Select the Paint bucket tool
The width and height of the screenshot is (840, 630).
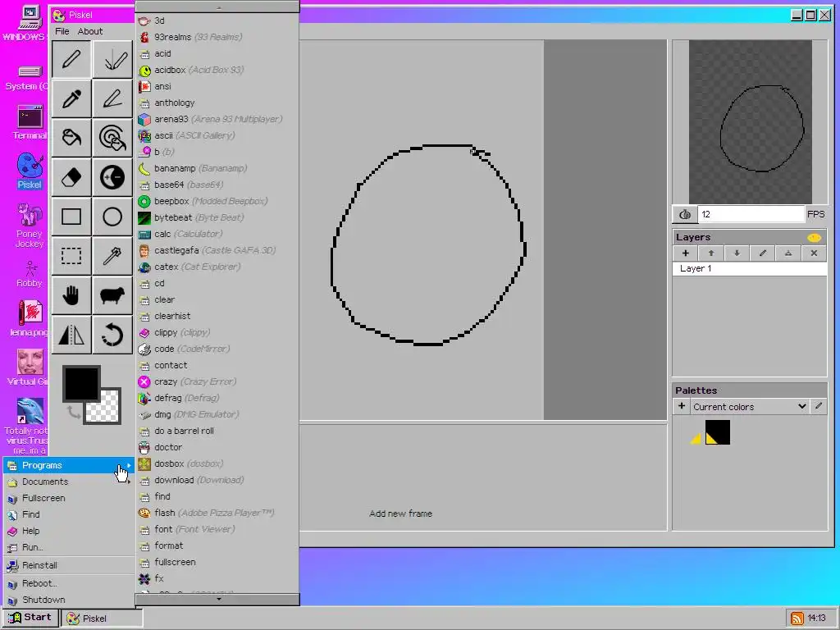pyautogui.click(x=71, y=138)
